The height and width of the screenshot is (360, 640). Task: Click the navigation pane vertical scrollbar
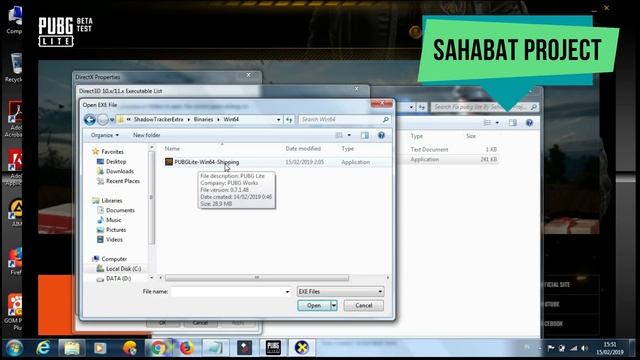(x=151, y=198)
